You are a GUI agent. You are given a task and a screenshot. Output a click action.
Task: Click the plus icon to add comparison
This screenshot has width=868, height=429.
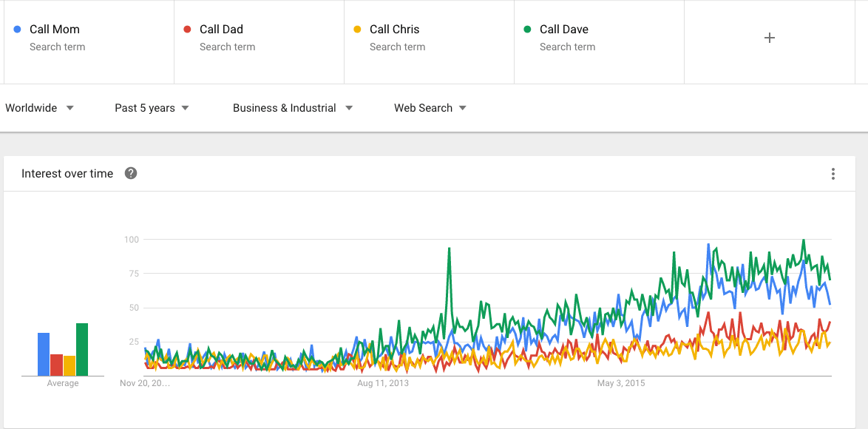click(x=769, y=38)
